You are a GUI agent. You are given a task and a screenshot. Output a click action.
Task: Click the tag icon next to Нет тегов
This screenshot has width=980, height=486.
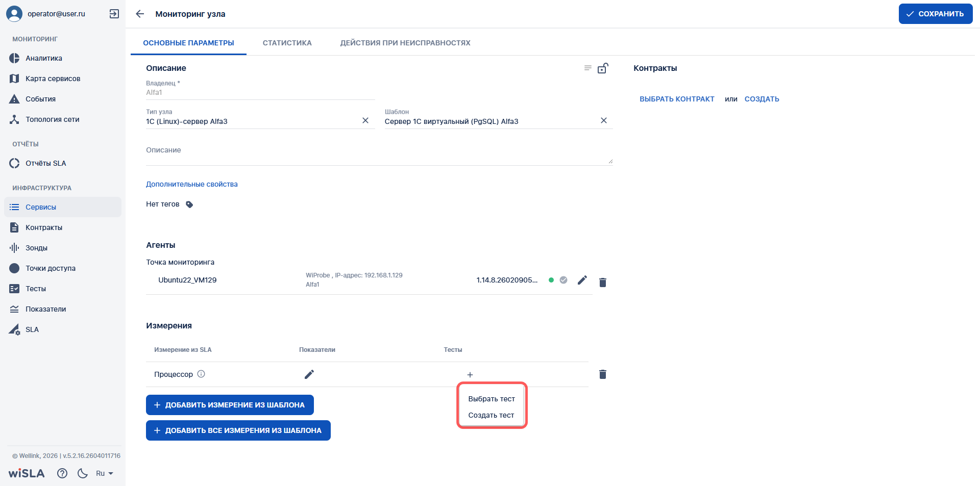point(189,204)
